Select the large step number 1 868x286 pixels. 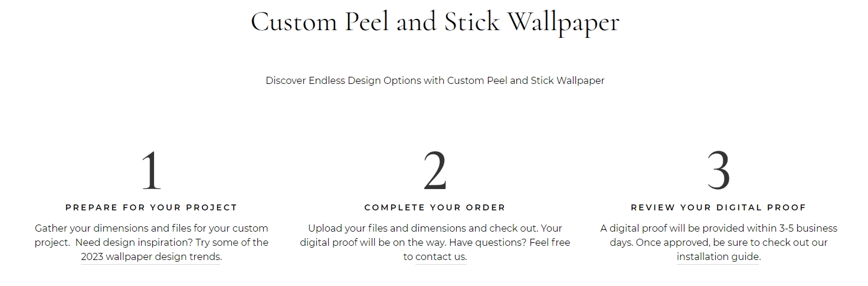click(x=152, y=171)
